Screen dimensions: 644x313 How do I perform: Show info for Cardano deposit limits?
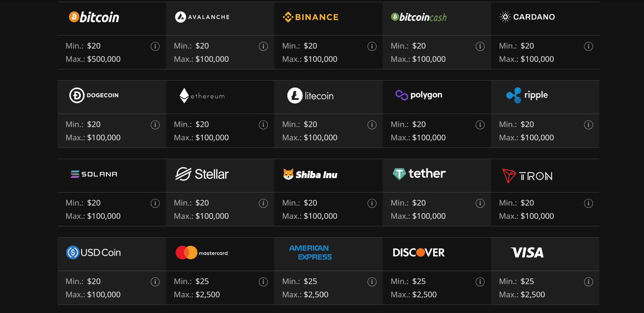588,46
